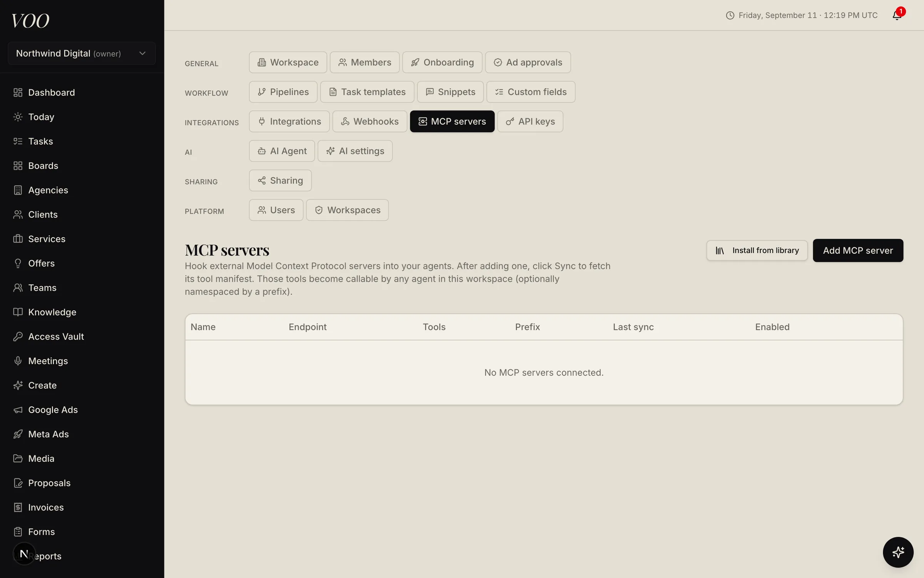Click the 'No MCP servers connected.' message
924x578 pixels.
pyautogui.click(x=544, y=373)
